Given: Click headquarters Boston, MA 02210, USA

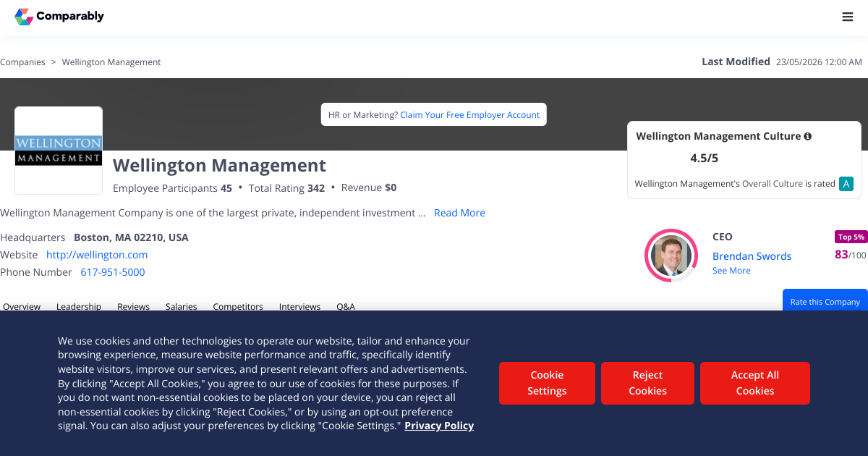Looking at the screenshot, I should pos(131,237).
